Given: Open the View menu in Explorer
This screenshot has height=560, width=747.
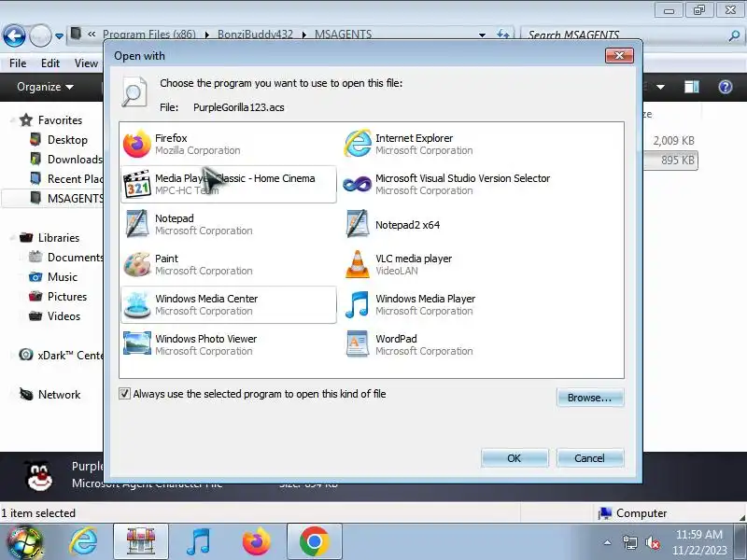Looking at the screenshot, I should click(x=86, y=63).
